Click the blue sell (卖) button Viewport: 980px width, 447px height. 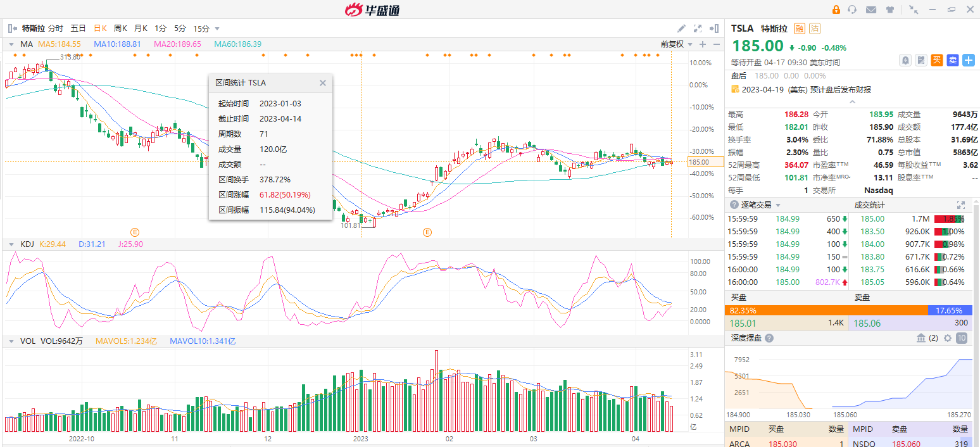[953, 60]
